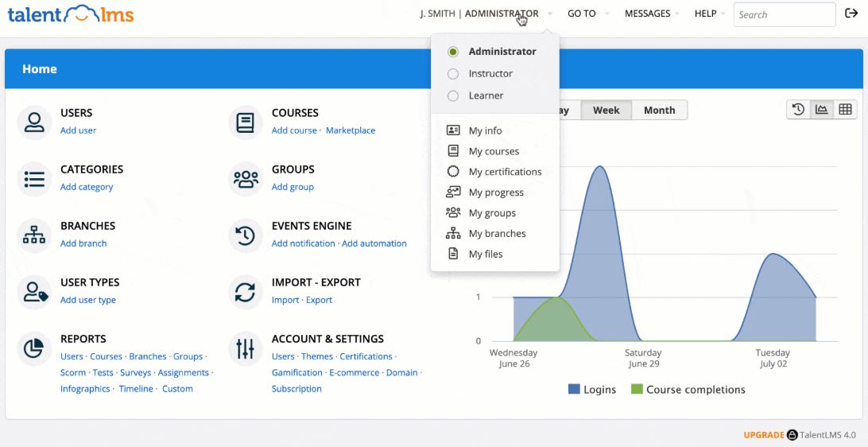Image resolution: width=868 pixels, height=447 pixels.
Task: Select the Administrator role radio button
Action: [453, 52]
